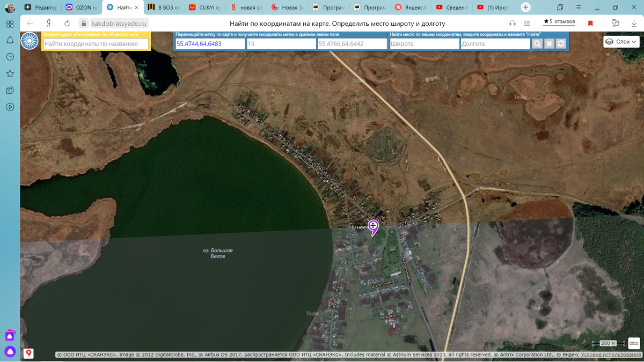Open purple sidebar app icon
The height and width of the screenshot is (362, 644).
coord(10,336)
